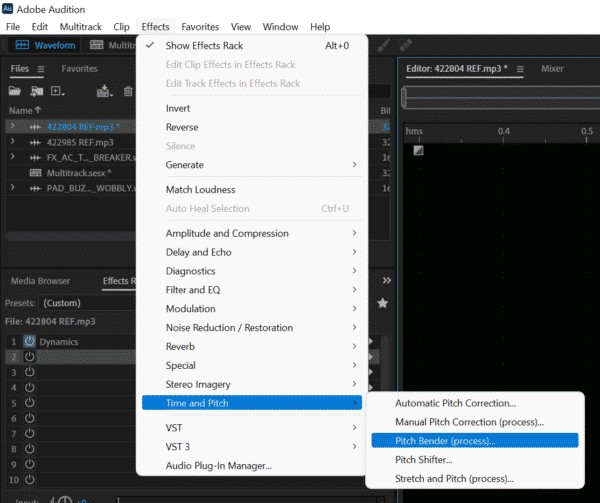600x503 pixels.
Task: Sort files by Name column header
Action: pos(24,111)
